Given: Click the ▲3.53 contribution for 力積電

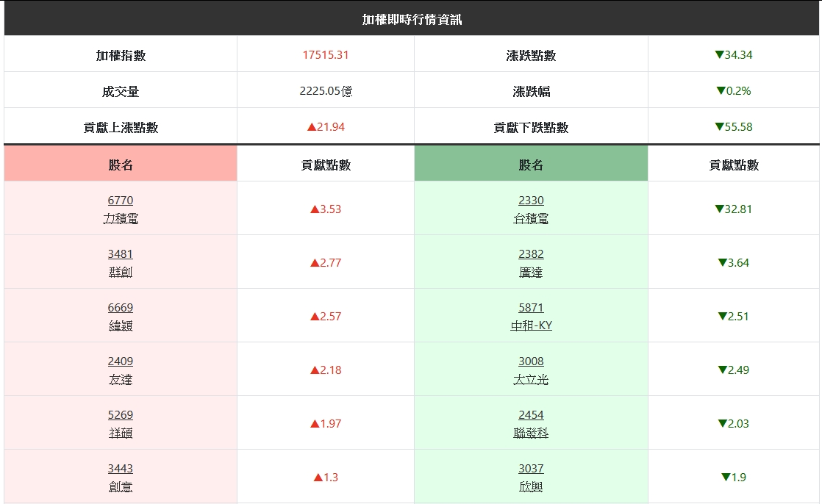Looking at the screenshot, I should [x=326, y=209].
